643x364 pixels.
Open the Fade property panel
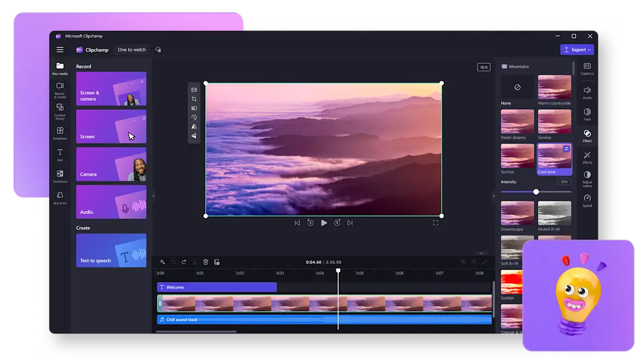[x=587, y=115]
